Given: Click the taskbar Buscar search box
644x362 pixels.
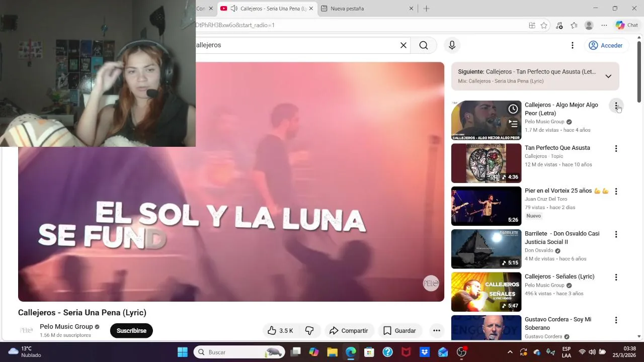Looking at the screenshot, I should click(x=239, y=352).
